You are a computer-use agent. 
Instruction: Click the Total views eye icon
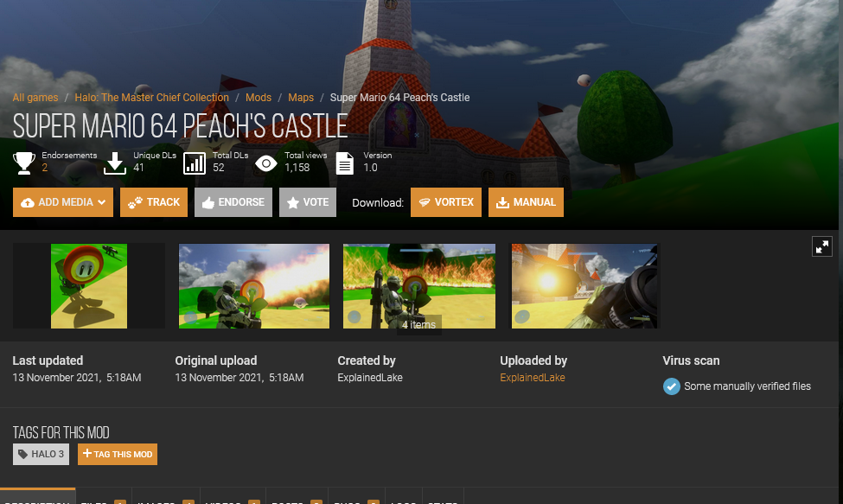click(x=266, y=163)
